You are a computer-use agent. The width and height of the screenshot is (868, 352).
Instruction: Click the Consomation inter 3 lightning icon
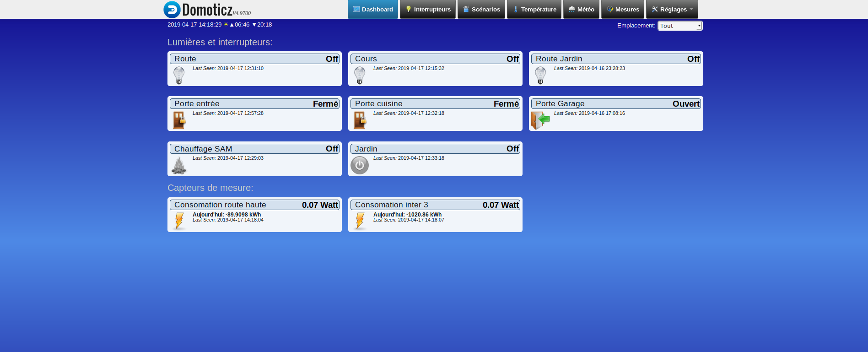coord(360,221)
